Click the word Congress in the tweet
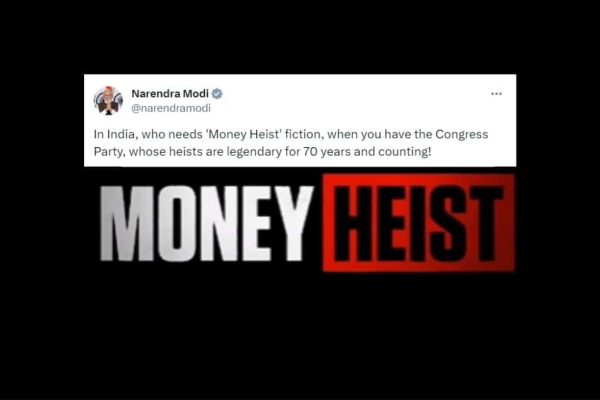Screen dimensions: 600x400 click(x=461, y=135)
